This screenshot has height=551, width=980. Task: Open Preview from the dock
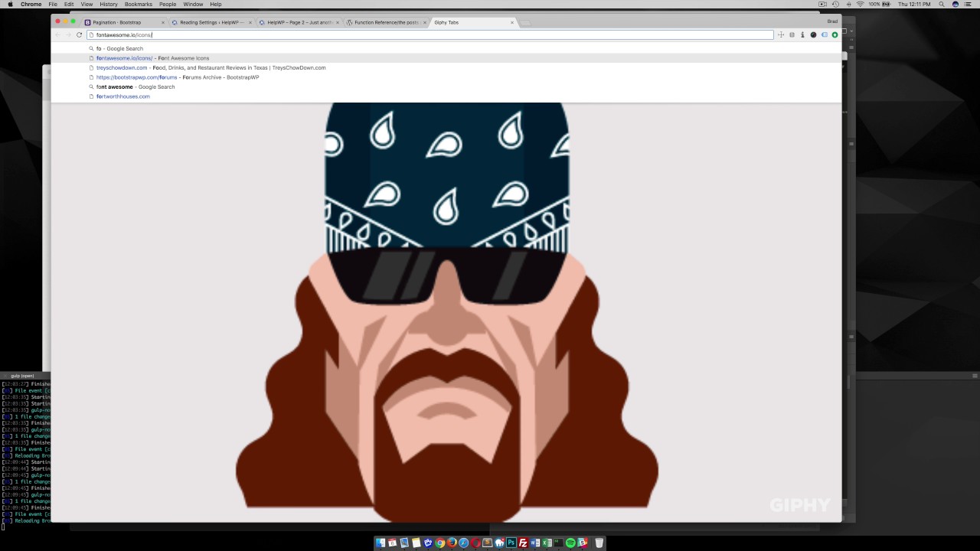pyautogui.click(x=404, y=543)
